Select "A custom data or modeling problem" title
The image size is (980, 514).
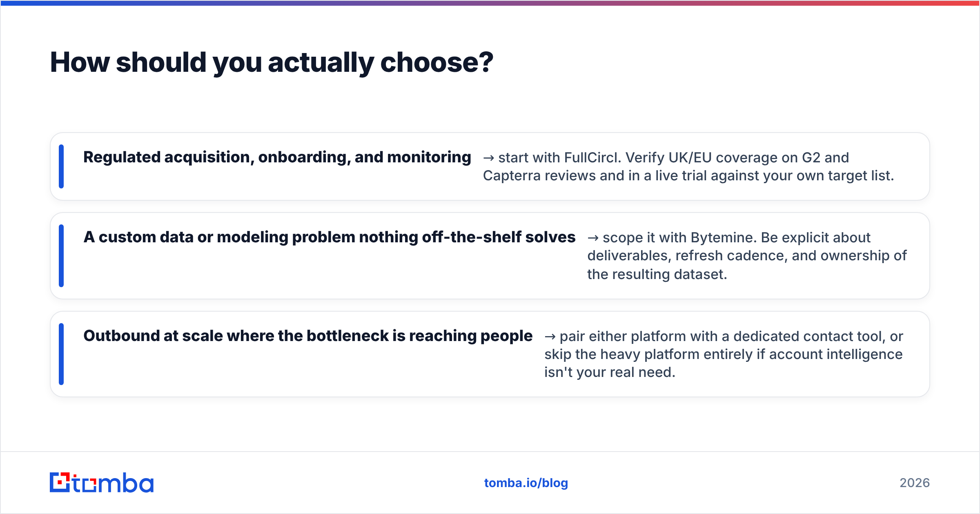click(x=219, y=237)
